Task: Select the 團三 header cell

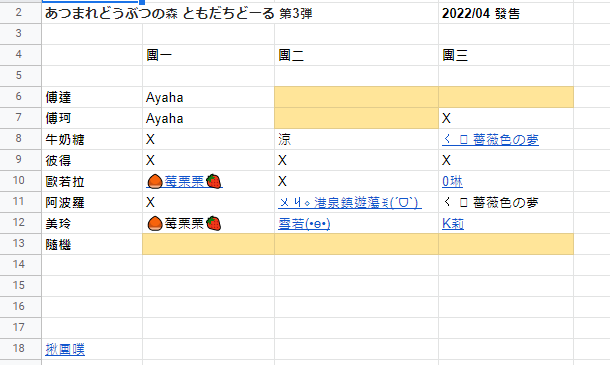Action: tap(506, 55)
